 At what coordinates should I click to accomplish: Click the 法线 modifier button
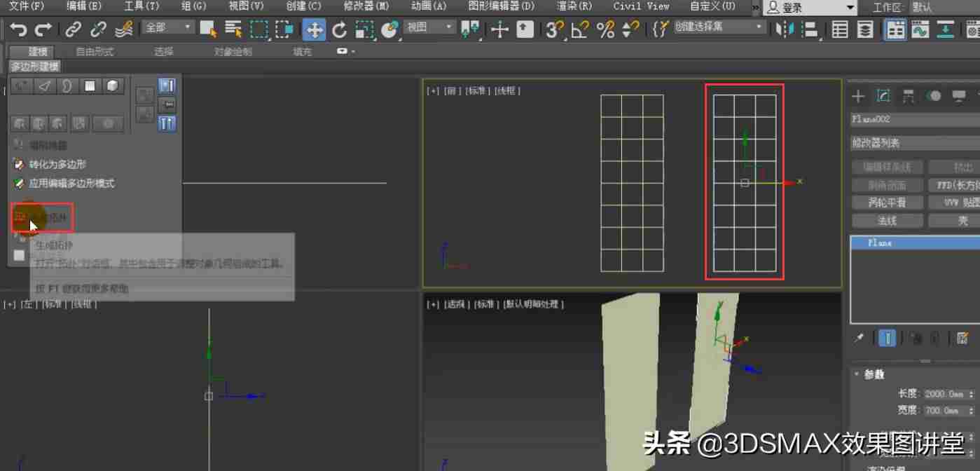pyautogui.click(x=887, y=221)
